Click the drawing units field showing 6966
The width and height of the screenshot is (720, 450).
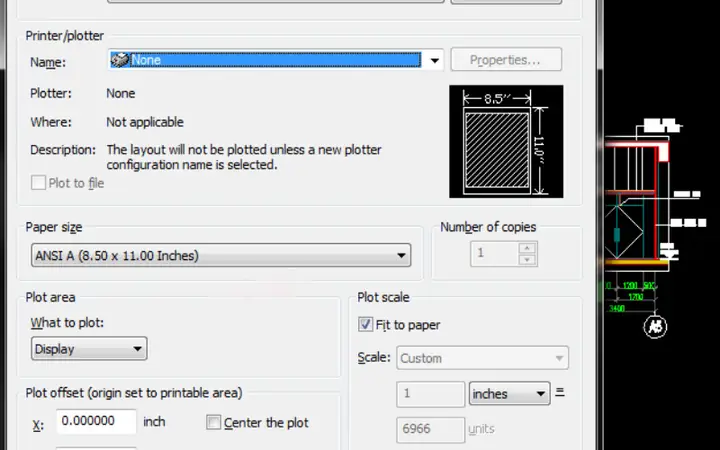[x=431, y=429]
